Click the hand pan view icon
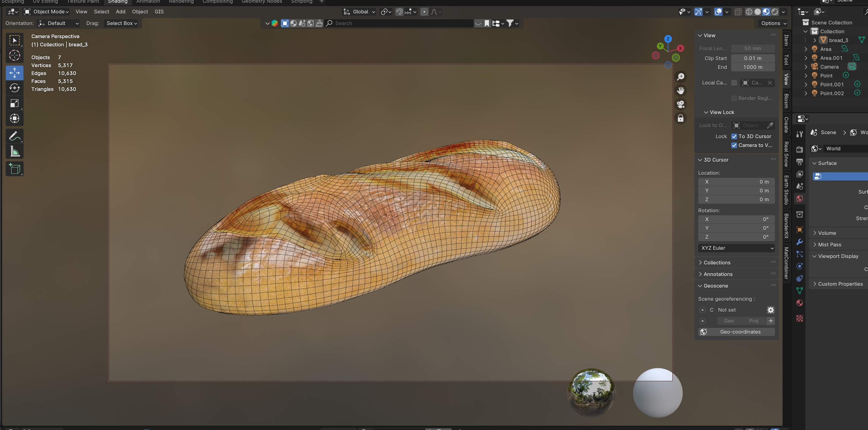This screenshot has width=868, height=430. (681, 91)
